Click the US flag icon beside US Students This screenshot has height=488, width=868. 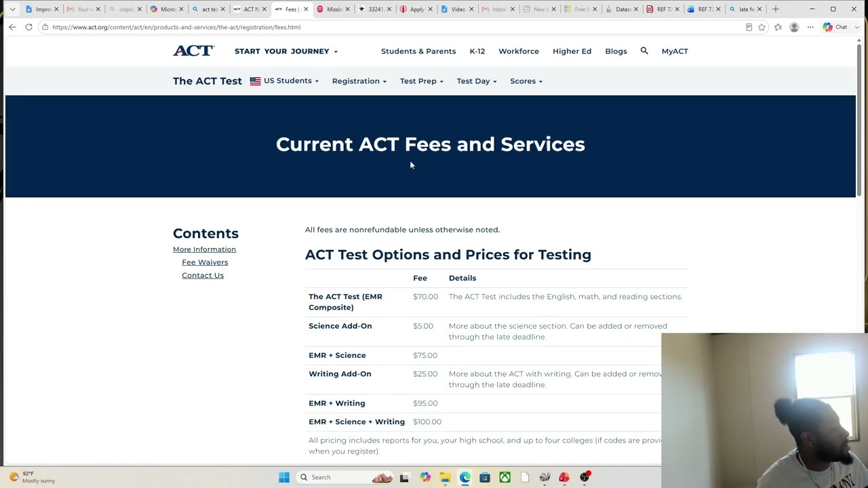pyautogui.click(x=255, y=81)
